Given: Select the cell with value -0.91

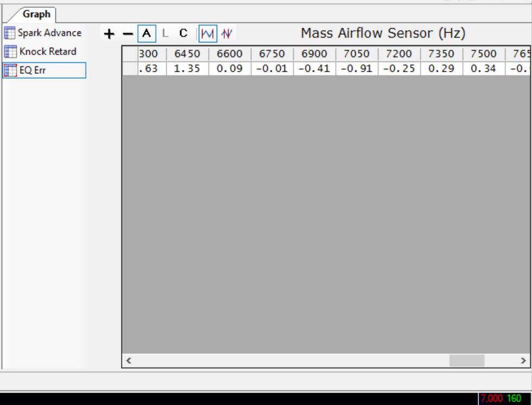Looking at the screenshot, I should tap(357, 68).
